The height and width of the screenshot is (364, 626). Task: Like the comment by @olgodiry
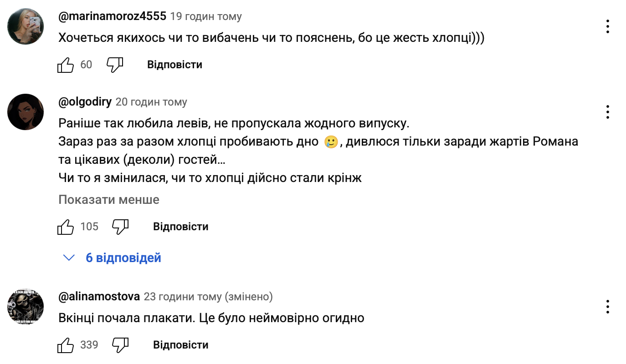point(66,227)
